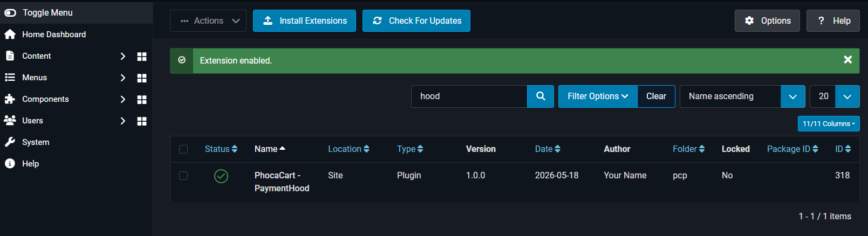Viewport: 868px width, 236px height.
Task: Open the Users sidebar item
Action: 32,121
